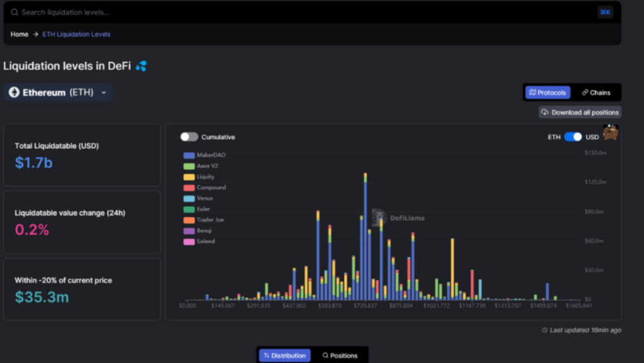644x363 pixels.
Task: Enable the Cumulative toggle
Action: pyautogui.click(x=189, y=137)
